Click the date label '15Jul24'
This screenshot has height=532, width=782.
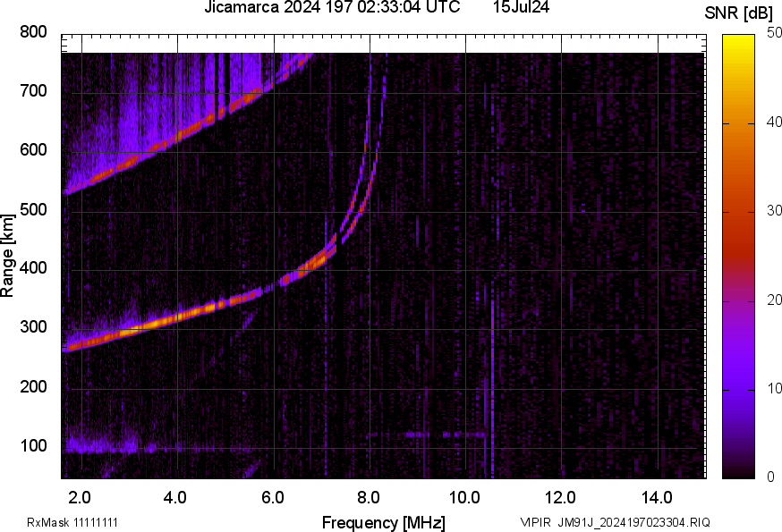[x=521, y=7]
